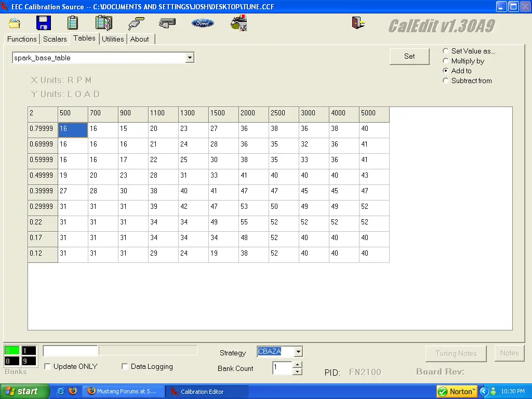Select the bank 1 indicator box
The height and width of the screenshot is (399, 532).
[29, 351]
